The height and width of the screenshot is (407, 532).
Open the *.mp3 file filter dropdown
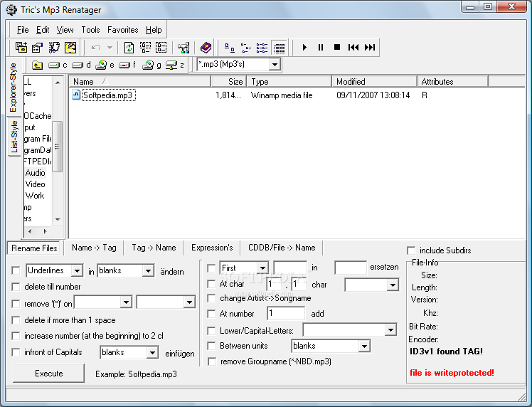pyautogui.click(x=275, y=65)
